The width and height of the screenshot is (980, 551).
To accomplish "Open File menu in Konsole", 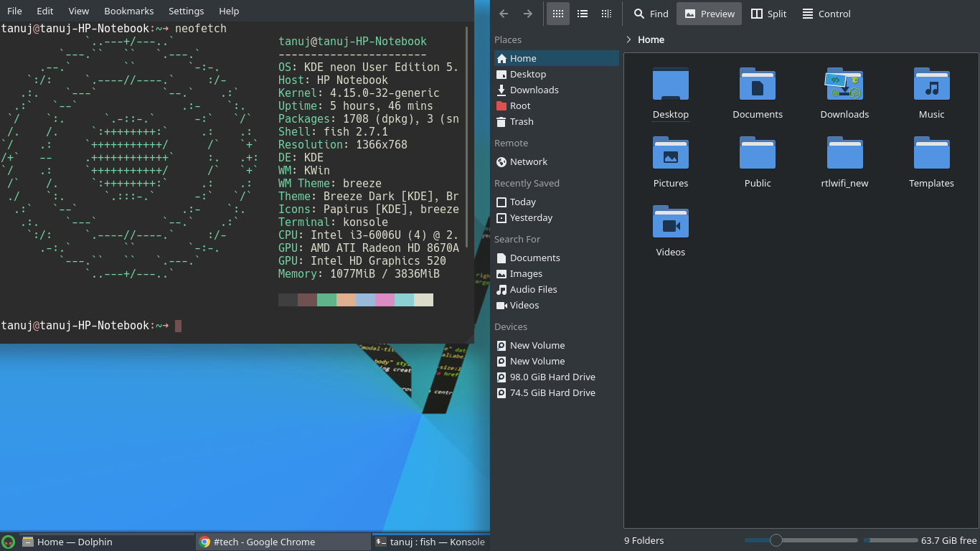I will [14, 11].
